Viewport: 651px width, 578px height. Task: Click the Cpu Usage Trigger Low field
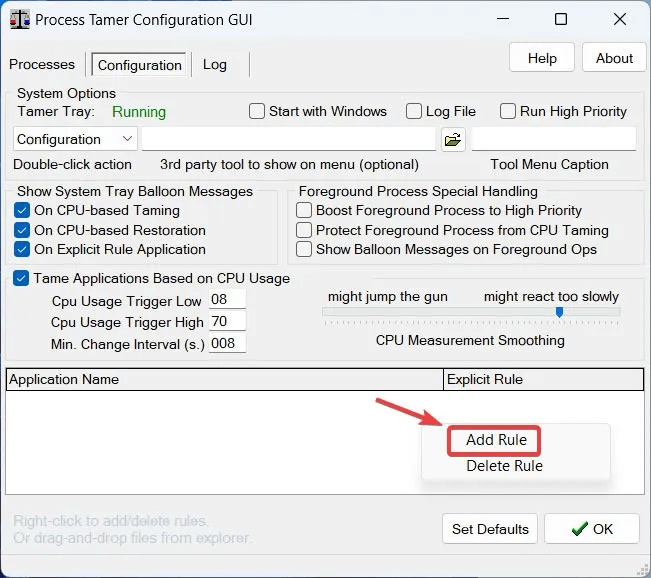(227, 299)
